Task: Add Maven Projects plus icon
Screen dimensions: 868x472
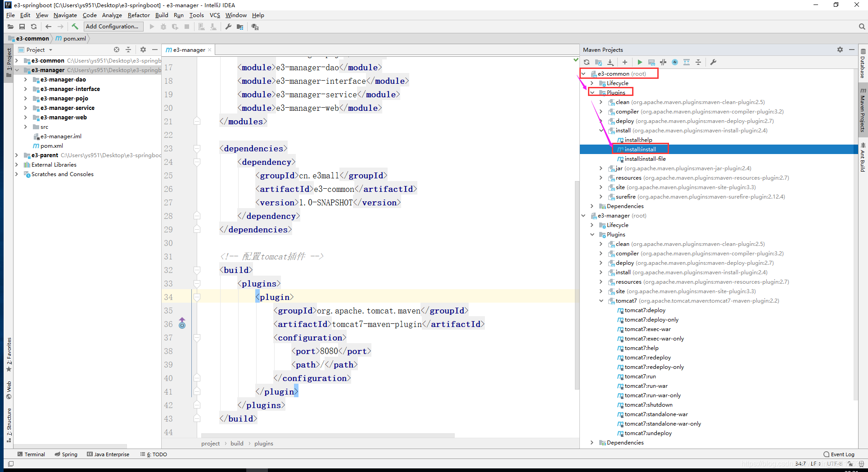Action: click(x=625, y=62)
